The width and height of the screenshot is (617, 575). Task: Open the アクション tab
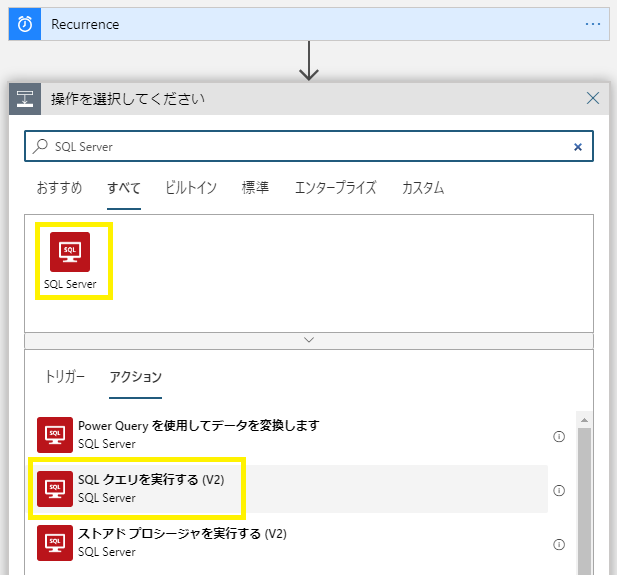[135, 377]
